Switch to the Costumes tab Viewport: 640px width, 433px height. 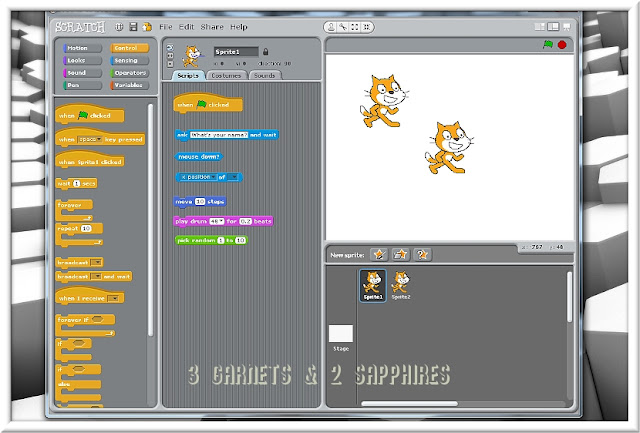227,75
